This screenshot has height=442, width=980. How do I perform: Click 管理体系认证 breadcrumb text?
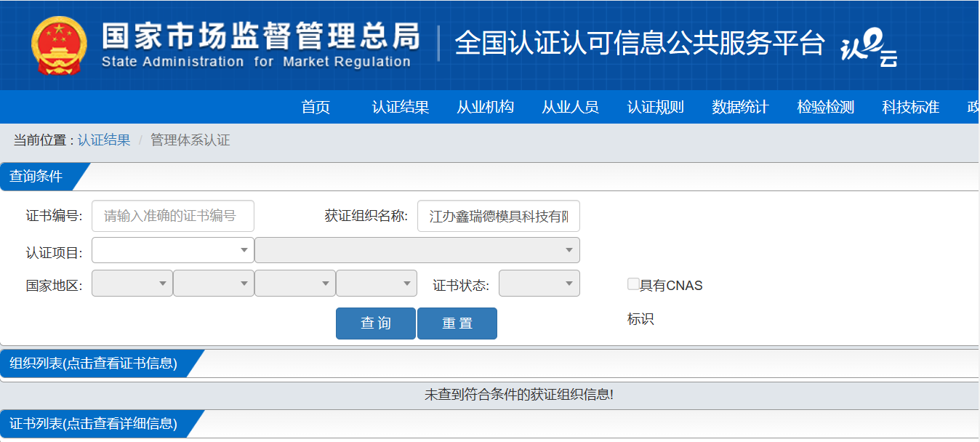[x=190, y=140]
